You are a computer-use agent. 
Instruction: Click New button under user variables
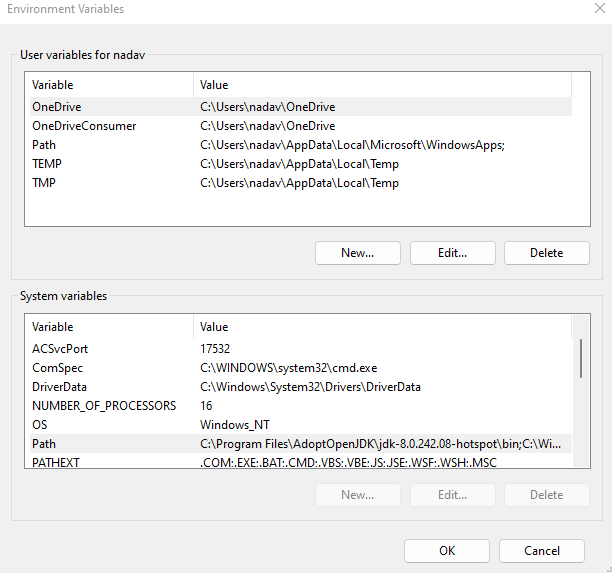point(358,253)
